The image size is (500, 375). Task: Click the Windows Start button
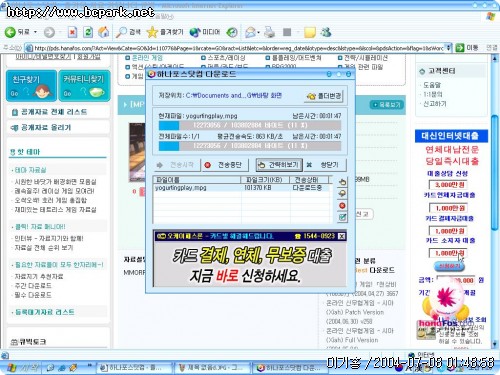point(22,368)
